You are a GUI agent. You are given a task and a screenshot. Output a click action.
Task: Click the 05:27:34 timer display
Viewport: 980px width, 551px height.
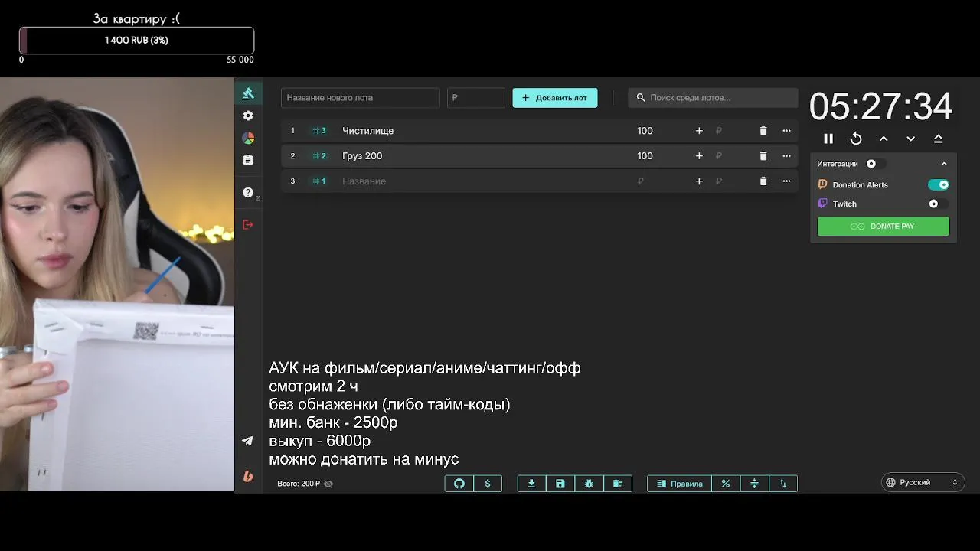(x=881, y=106)
